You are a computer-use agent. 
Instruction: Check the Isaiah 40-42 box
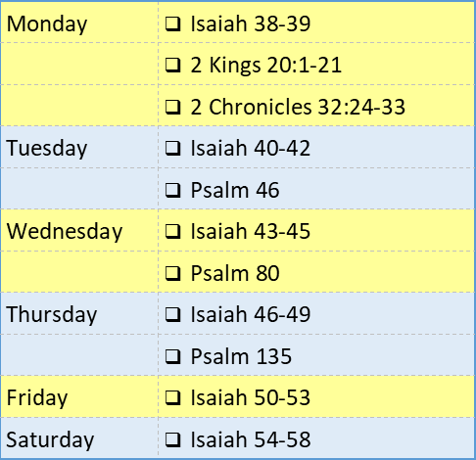coord(172,148)
